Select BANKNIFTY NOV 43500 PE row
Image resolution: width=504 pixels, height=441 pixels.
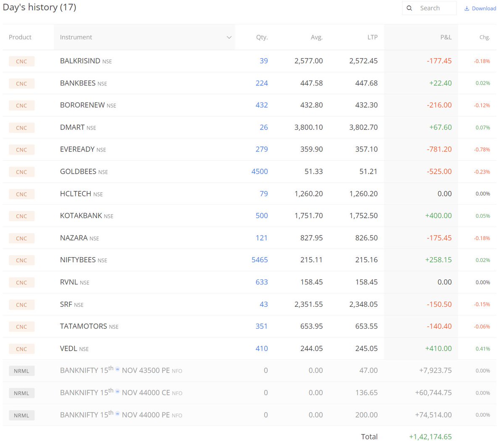249,371
